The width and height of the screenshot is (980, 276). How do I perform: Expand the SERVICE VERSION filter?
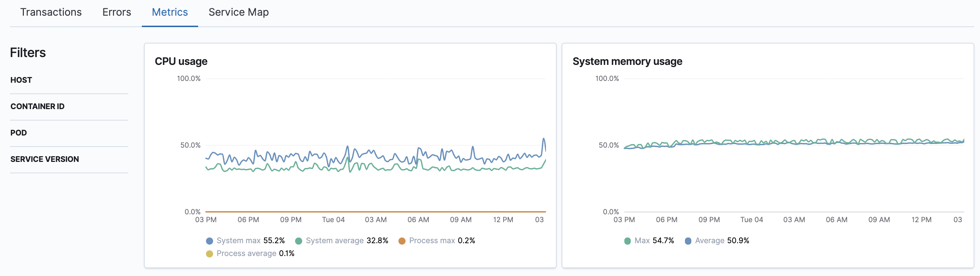[x=45, y=159]
